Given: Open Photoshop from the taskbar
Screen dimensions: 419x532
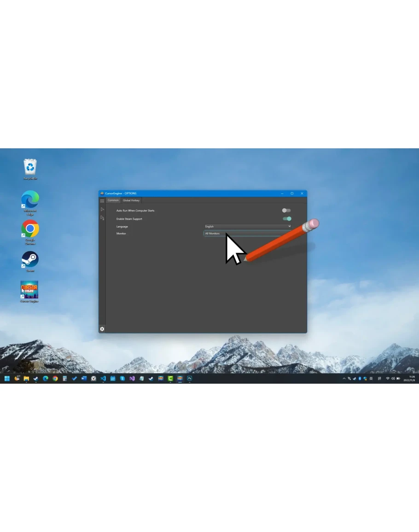Looking at the screenshot, I should click(x=189, y=379).
